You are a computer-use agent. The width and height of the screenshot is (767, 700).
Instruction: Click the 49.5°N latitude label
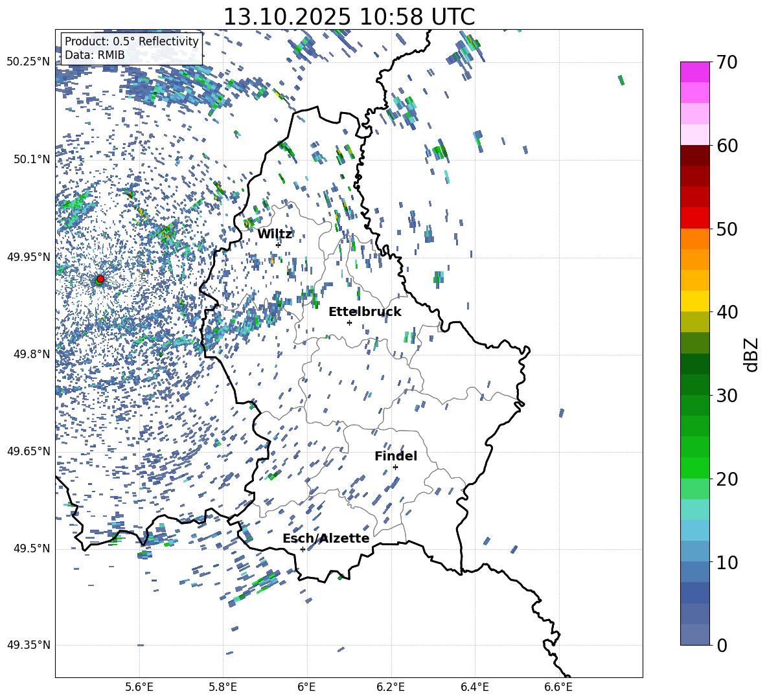pyautogui.click(x=31, y=548)
